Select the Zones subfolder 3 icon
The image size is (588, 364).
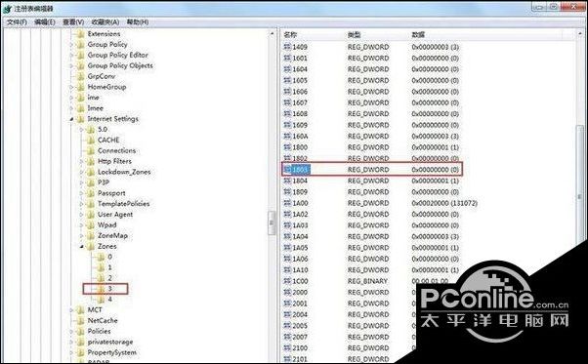pos(101,289)
